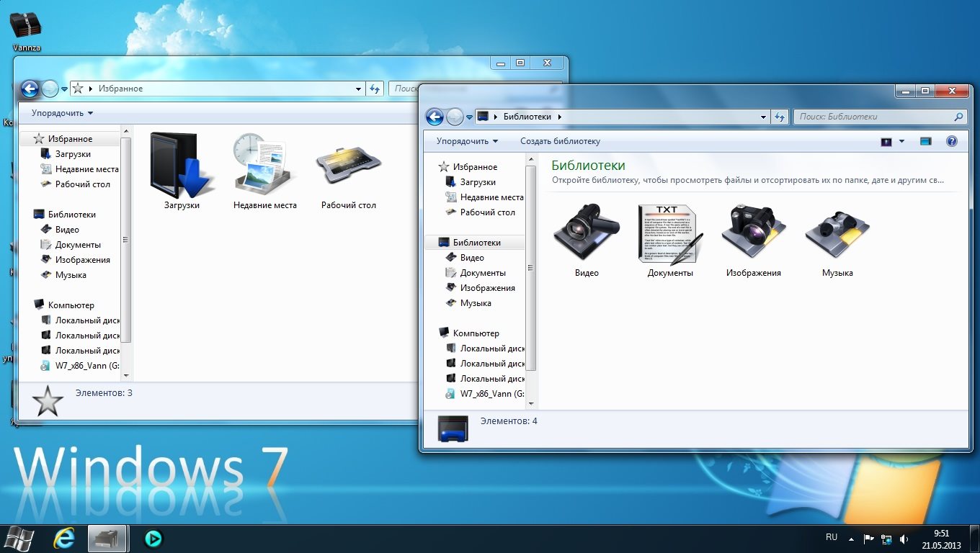Viewport: 980px width, 553px height.
Task: Refresh the Избранное window address bar
Action: click(x=374, y=89)
